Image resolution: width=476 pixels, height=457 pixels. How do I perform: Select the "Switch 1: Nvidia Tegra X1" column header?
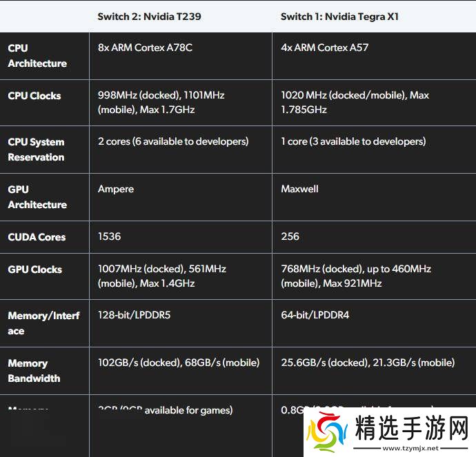(339, 16)
